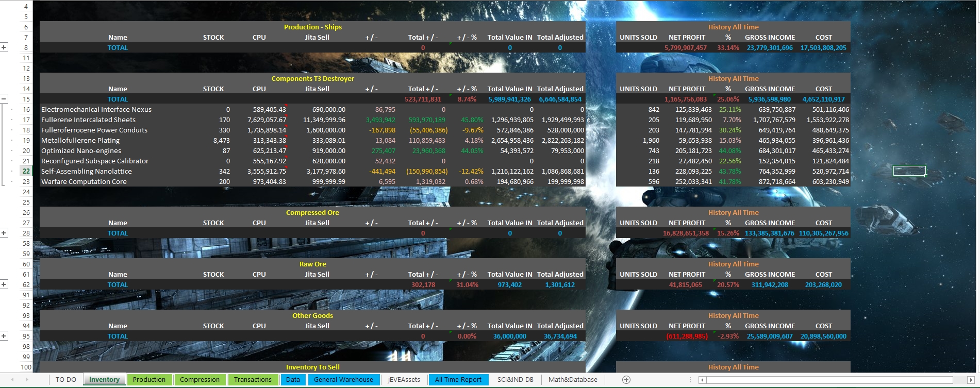Go to previous sheet tab arrow
The image size is (980, 388).
tap(14, 380)
